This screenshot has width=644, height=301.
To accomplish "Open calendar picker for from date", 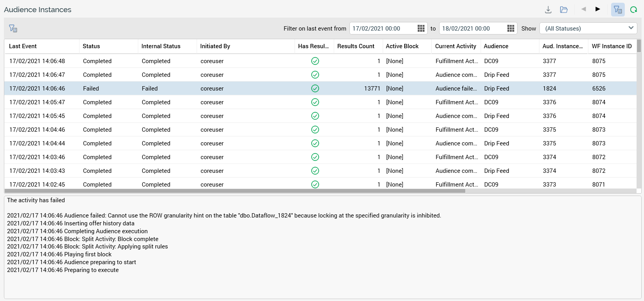I will [x=421, y=28].
